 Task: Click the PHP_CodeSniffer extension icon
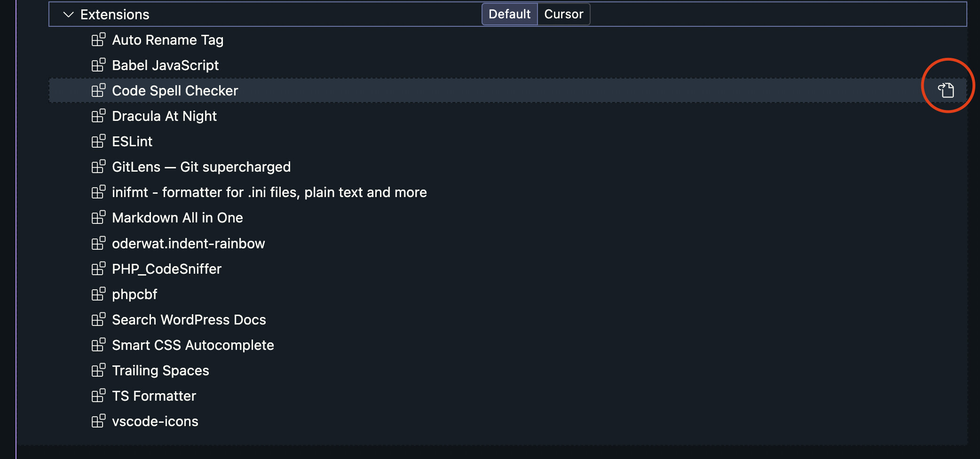pyautogui.click(x=98, y=269)
